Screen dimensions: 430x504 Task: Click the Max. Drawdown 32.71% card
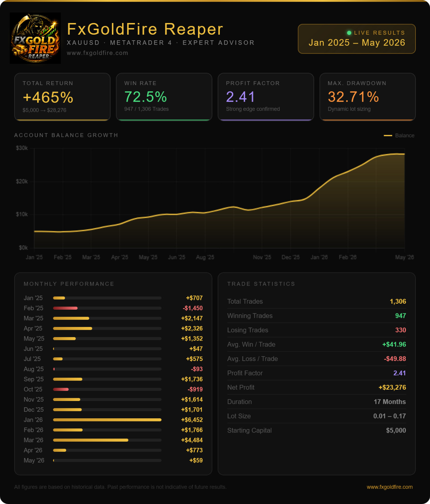point(368,97)
